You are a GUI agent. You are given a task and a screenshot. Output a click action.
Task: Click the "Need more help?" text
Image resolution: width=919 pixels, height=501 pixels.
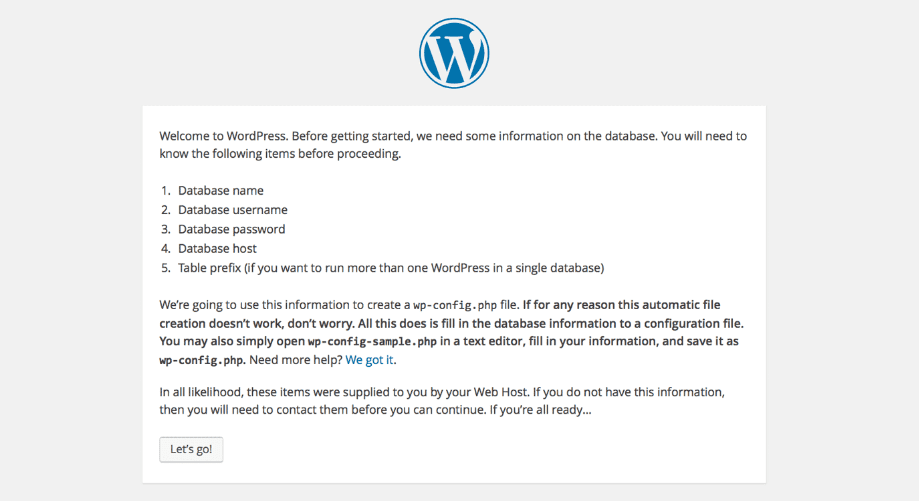295,360
